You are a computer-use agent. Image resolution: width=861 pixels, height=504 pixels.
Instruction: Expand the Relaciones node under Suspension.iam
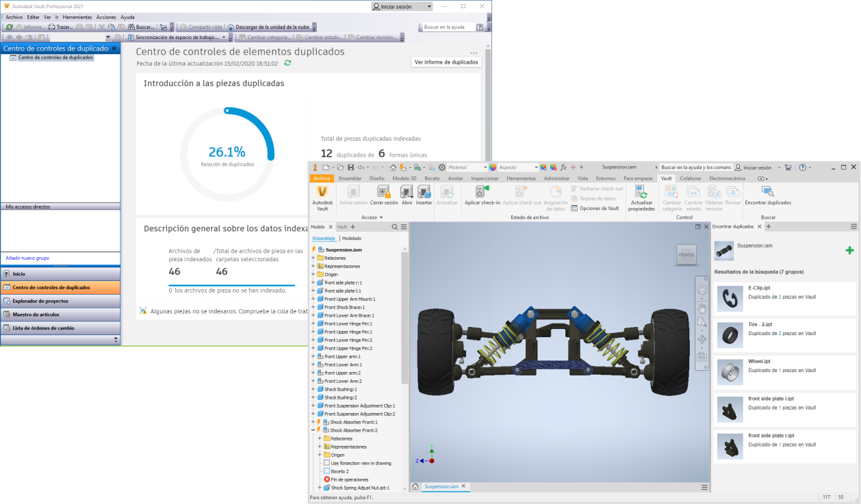coord(313,258)
